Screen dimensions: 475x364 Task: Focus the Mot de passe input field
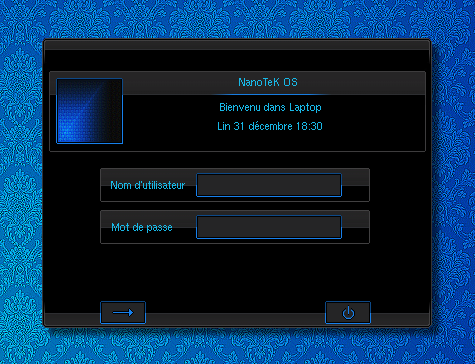269,227
